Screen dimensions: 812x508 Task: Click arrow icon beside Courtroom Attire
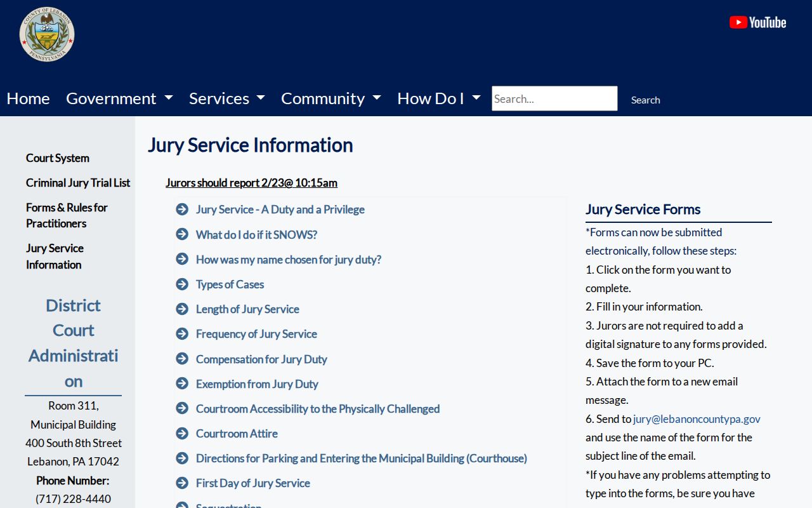[x=182, y=433]
